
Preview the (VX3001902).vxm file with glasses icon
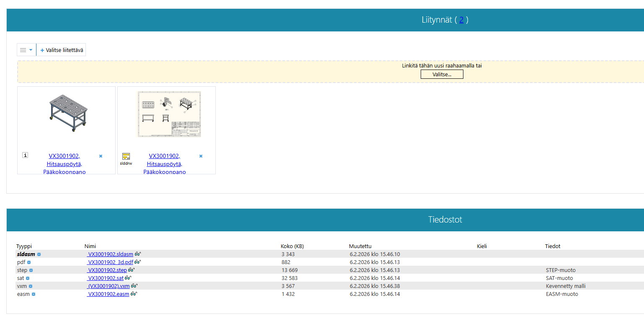pos(134,286)
